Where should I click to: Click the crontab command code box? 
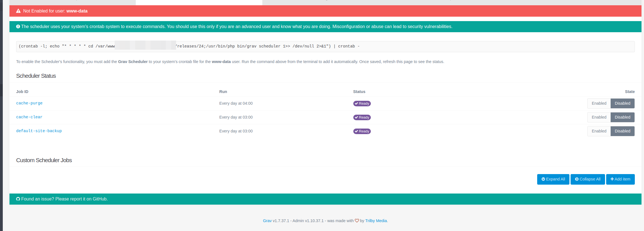click(325, 46)
